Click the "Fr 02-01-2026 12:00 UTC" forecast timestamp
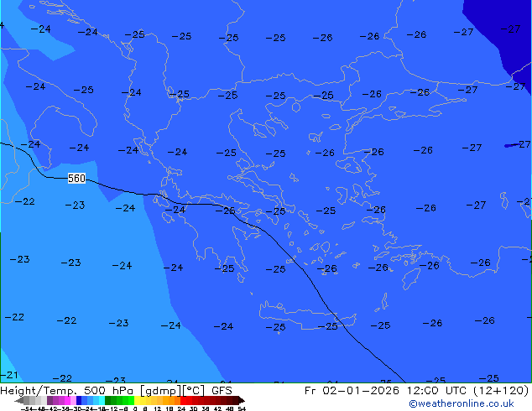Viewport: 532px width, 411px height. tap(387, 391)
